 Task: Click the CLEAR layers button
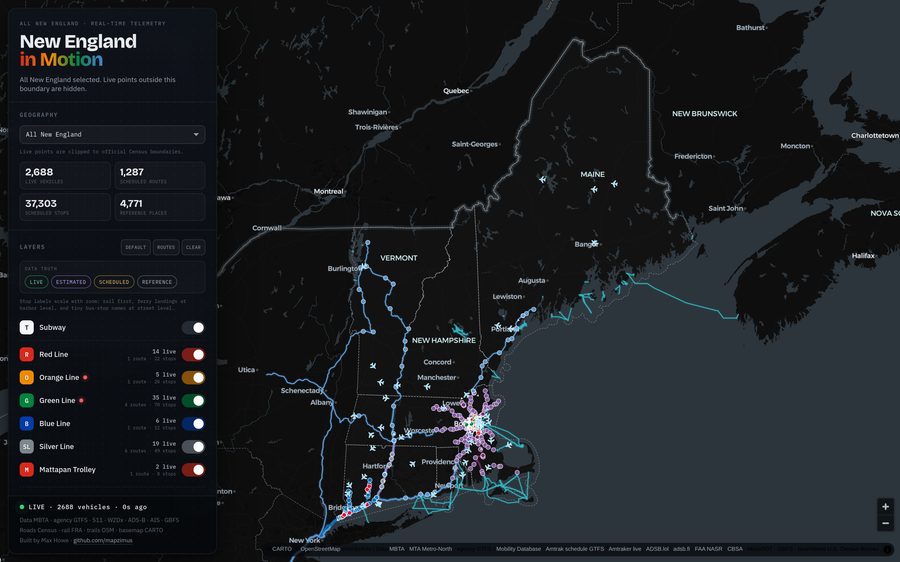tap(193, 247)
